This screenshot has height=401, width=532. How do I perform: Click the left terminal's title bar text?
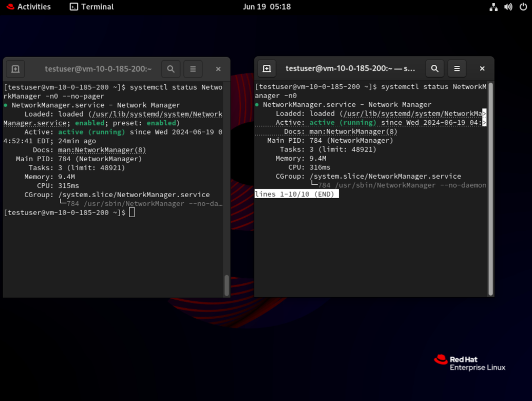98,69
